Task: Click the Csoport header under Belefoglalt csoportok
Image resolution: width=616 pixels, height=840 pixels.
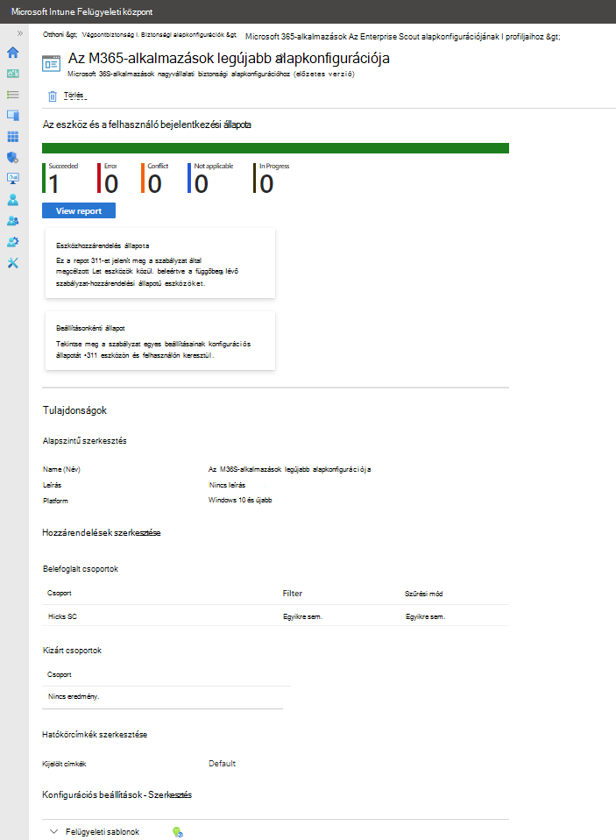Action: pos(60,593)
